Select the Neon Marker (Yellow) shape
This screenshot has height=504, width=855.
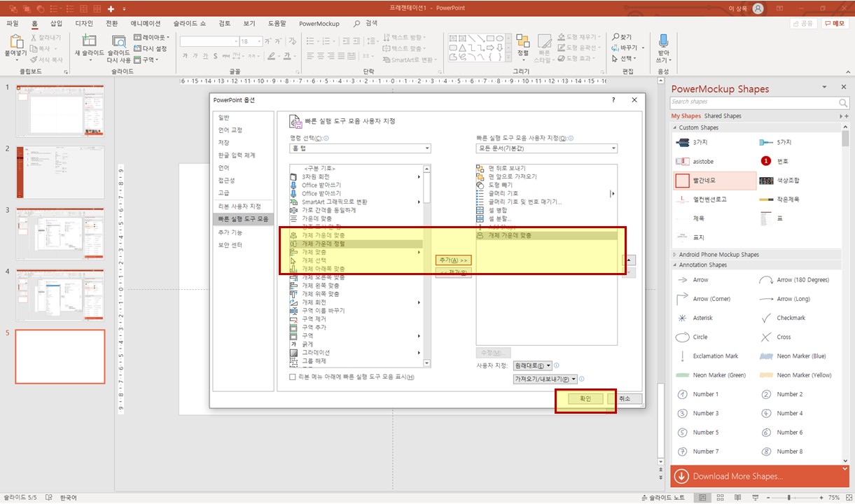[x=796, y=375]
